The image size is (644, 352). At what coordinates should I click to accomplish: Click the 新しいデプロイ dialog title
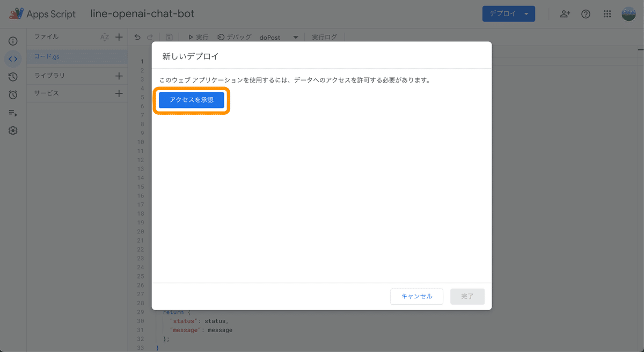[x=191, y=56]
